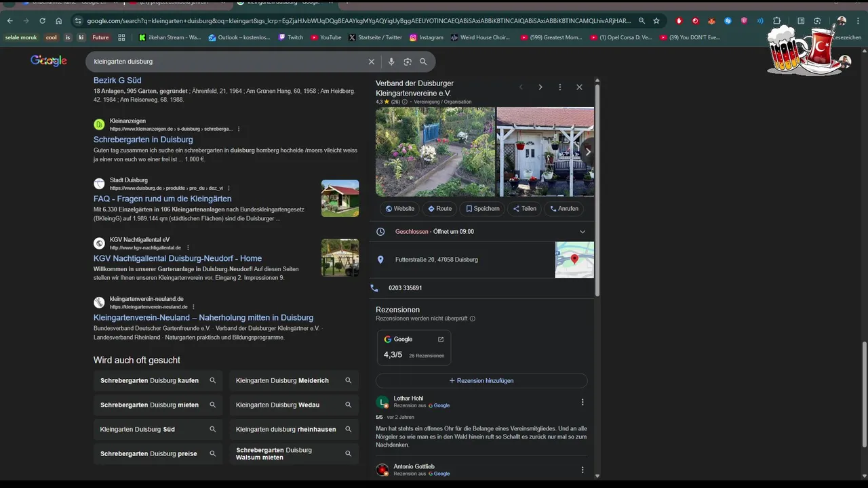Viewport: 868px width, 488px height.
Task: Open the Instagram bookmark
Action: tap(426, 38)
